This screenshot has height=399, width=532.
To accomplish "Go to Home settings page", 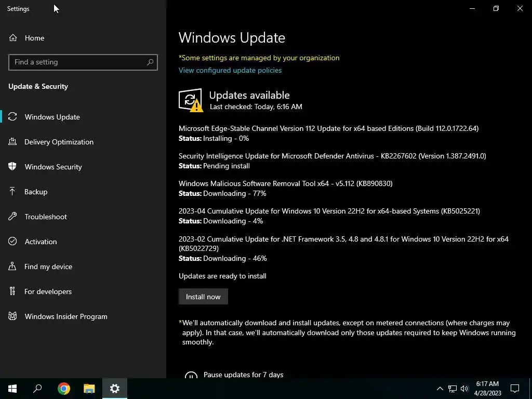I will [x=83, y=37].
